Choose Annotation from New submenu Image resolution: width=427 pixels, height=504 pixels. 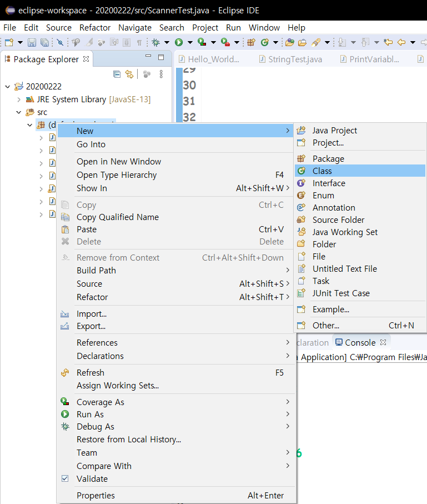pyautogui.click(x=360, y=208)
